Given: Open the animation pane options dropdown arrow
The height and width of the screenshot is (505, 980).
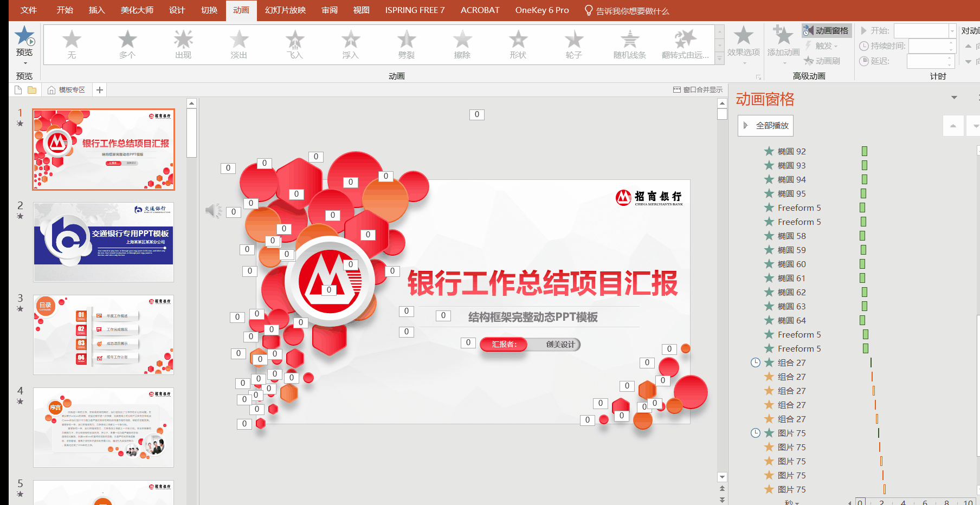Looking at the screenshot, I should point(955,98).
